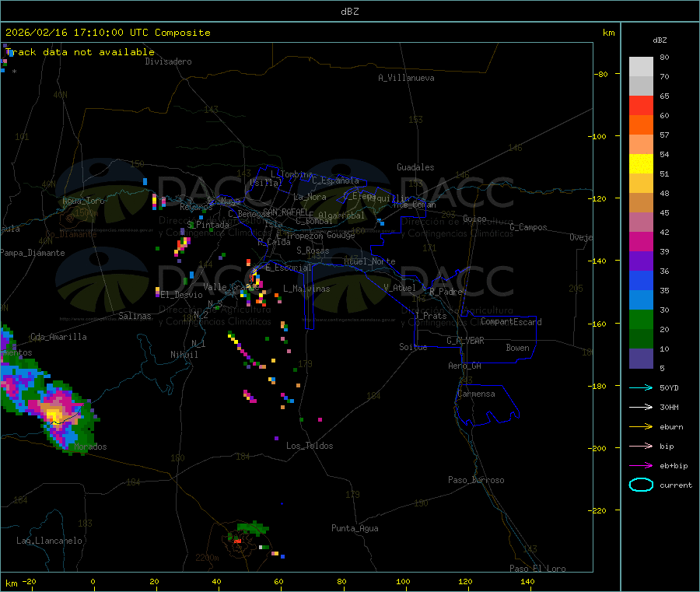Viewport: 700px width, 592px height.
Task: Click the pink bip arrow icon
Action: point(641,446)
